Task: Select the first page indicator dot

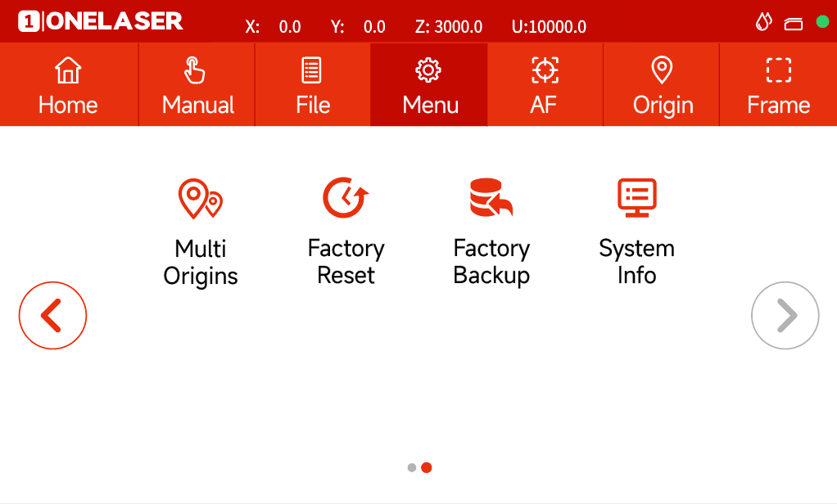Action: coord(410,467)
